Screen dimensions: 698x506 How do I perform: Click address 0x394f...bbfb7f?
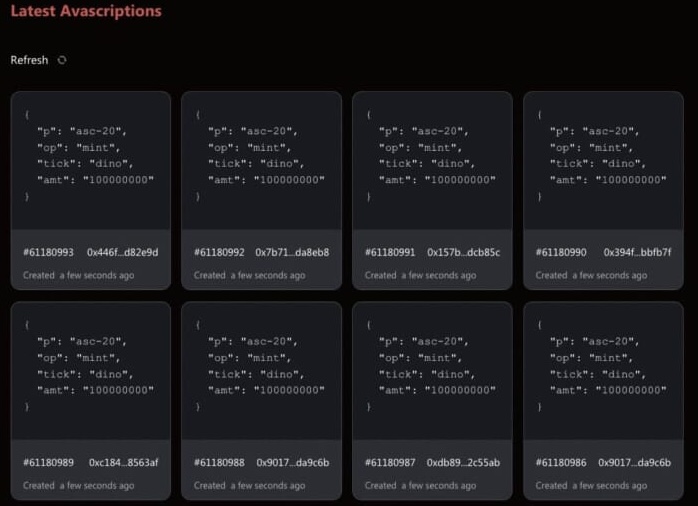point(637,252)
